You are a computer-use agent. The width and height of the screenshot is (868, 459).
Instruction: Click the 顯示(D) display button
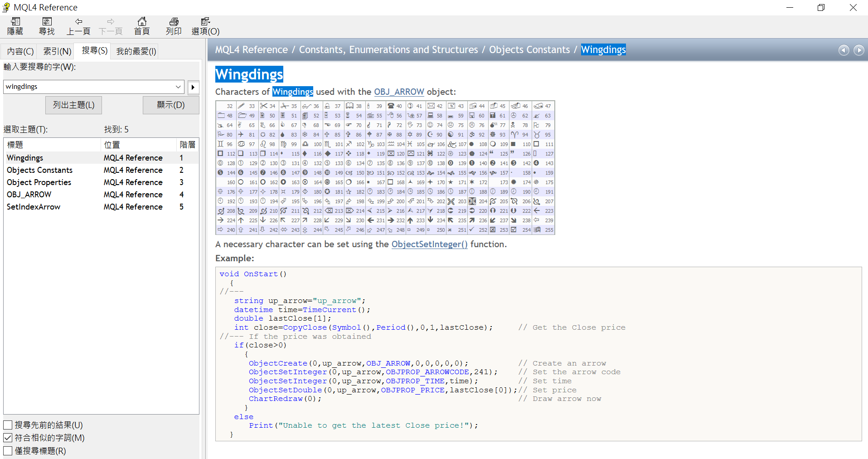point(171,105)
